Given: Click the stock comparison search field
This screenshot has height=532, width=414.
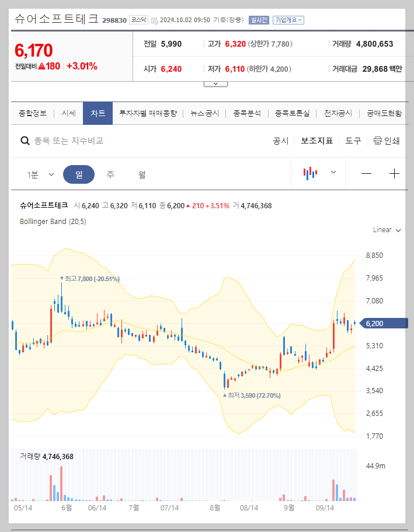Looking at the screenshot, I should (88, 141).
